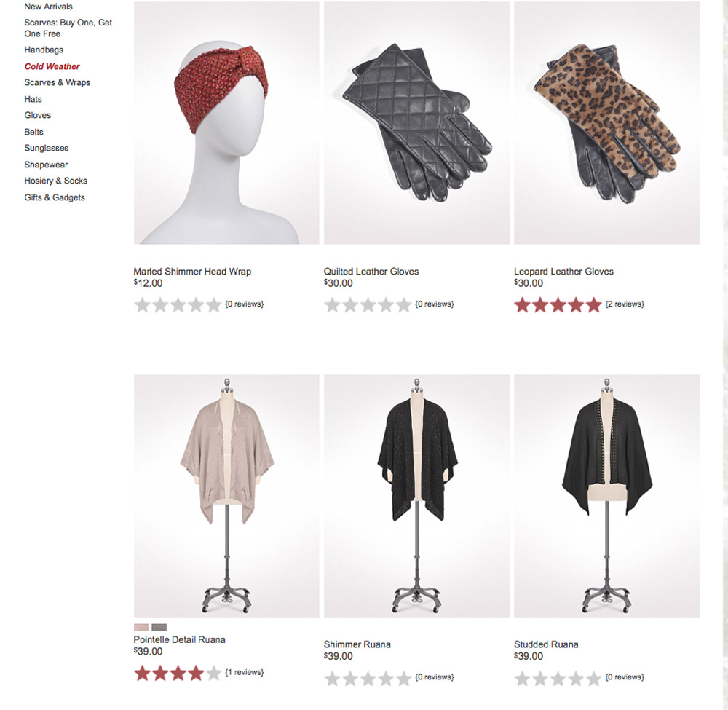The height and width of the screenshot is (710, 728).
Task: Open the (1 reviews) link for Pointelle Ruana
Action: tap(244, 672)
